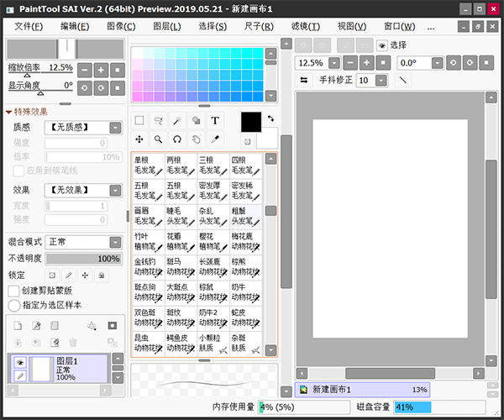Viewport: 504px width, 420px height.
Task: Choose the move tool
Action: 139,139
